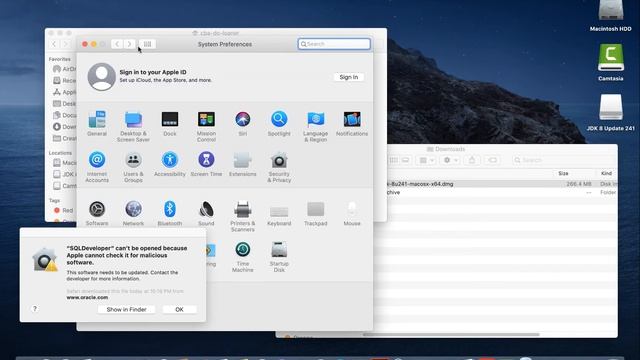Open Accessibility preferences
640x360 pixels.
click(170, 164)
